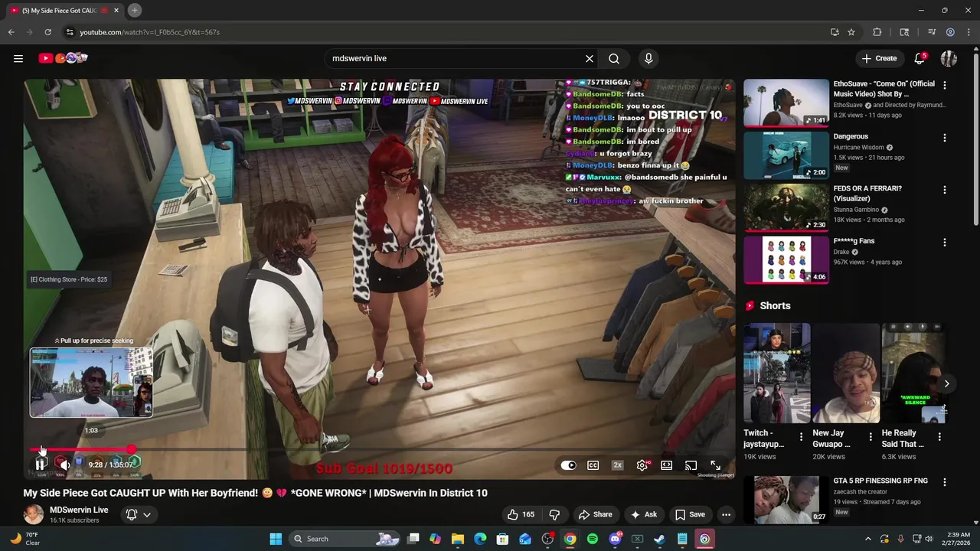The height and width of the screenshot is (551, 980).
Task: Reload the page
Action: point(47,32)
